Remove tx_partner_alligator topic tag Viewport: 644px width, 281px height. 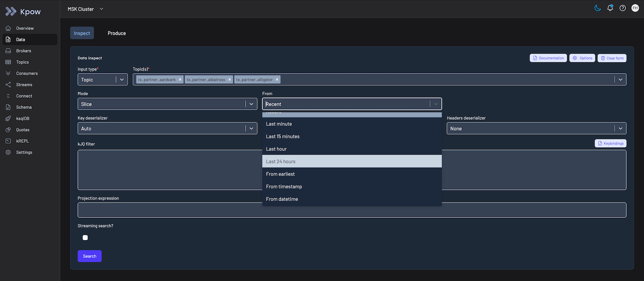coord(277,79)
